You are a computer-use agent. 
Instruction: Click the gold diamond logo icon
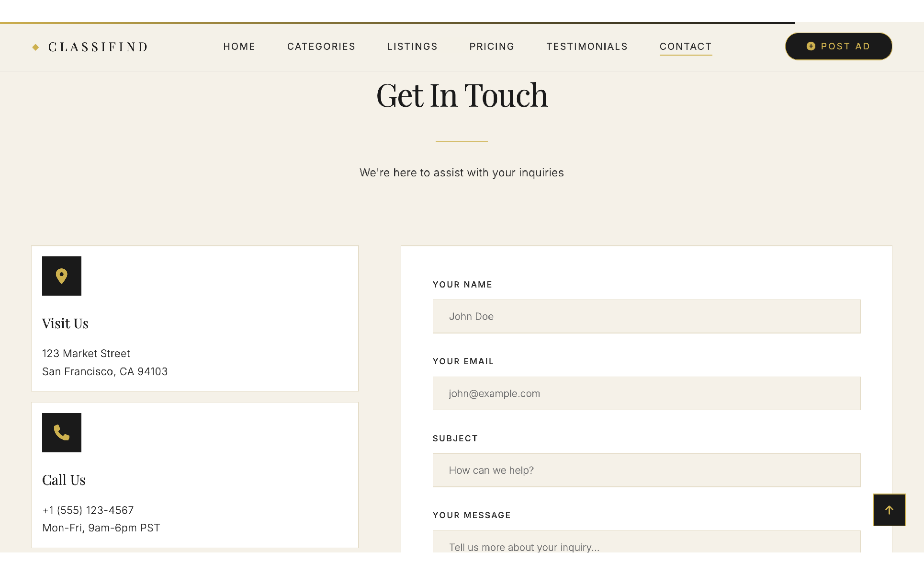pyautogui.click(x=35, y=47)
